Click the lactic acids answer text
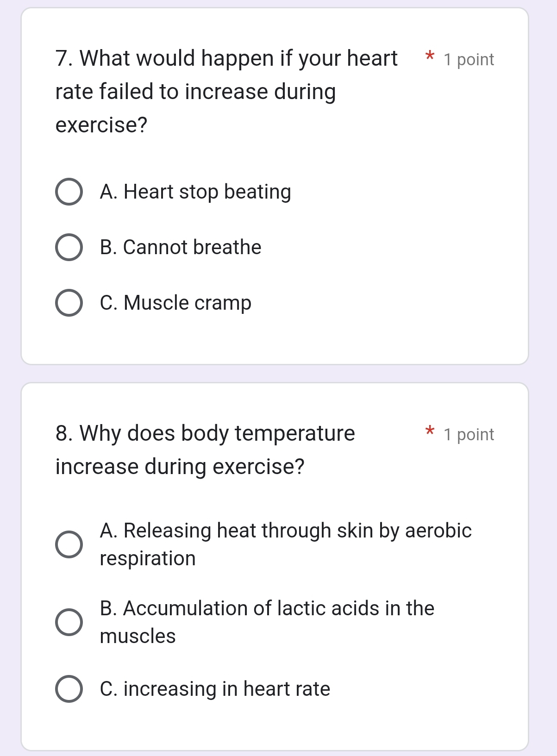This screenshot has height=756, width=557. tap(267, 608)
